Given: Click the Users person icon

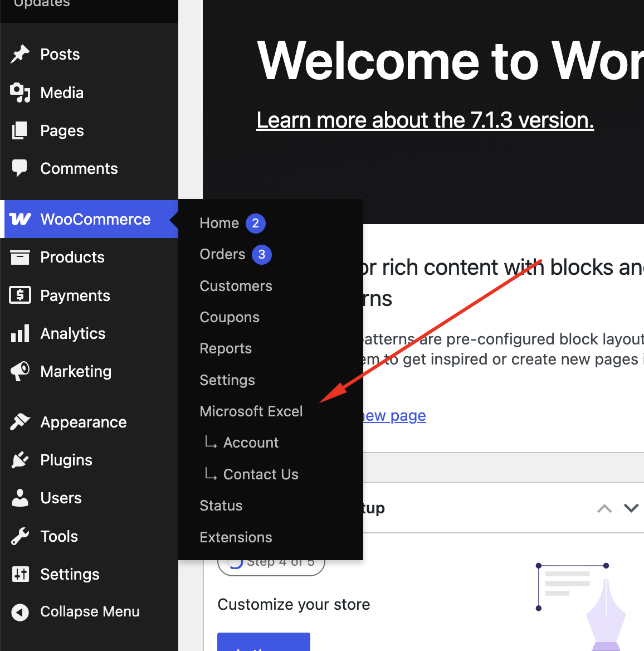Looking at the screenshot, I should pos(20,498).
